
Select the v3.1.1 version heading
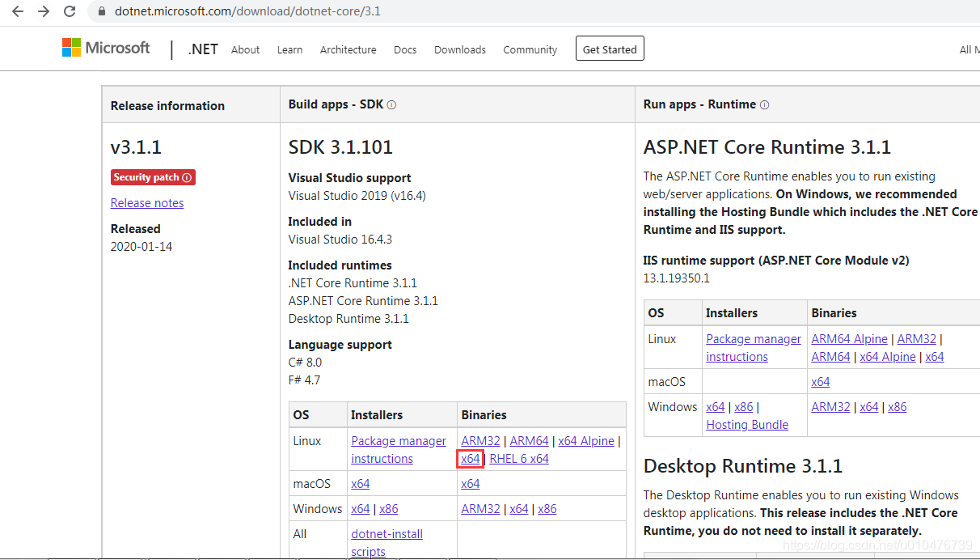pos(136,147)
